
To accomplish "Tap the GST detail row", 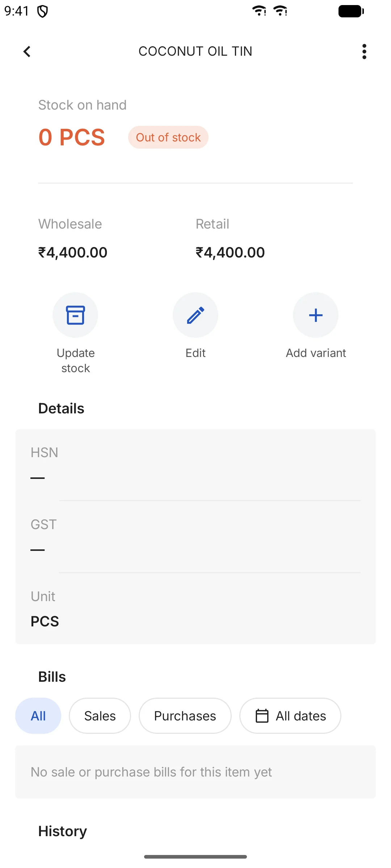I will coord(195,537).
